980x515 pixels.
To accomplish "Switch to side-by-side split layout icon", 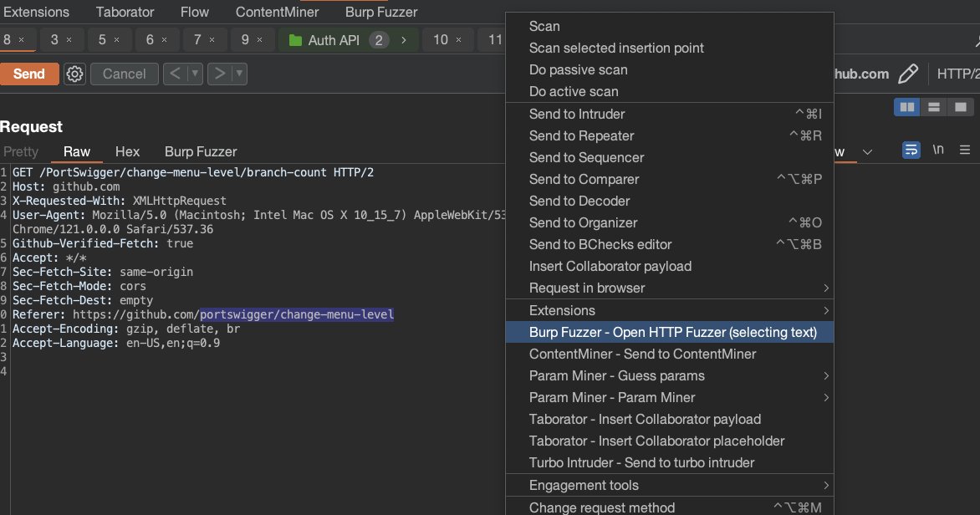I will click(907, 108).
